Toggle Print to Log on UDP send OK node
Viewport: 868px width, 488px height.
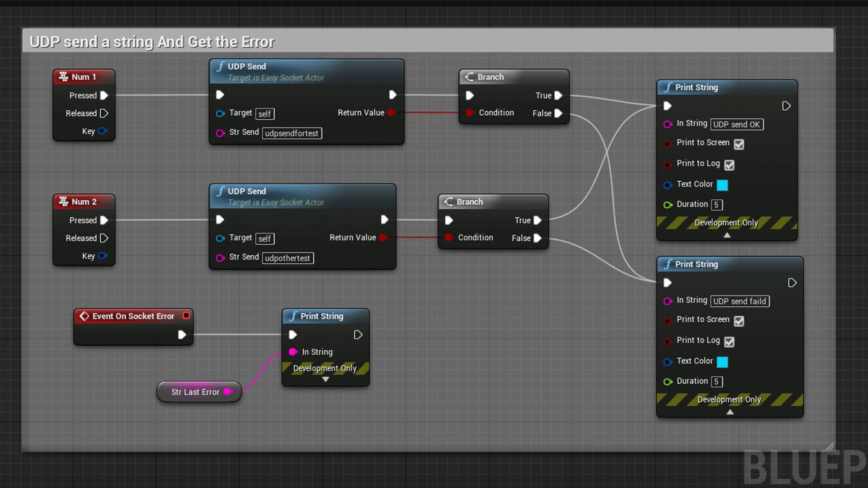(729, 165)
